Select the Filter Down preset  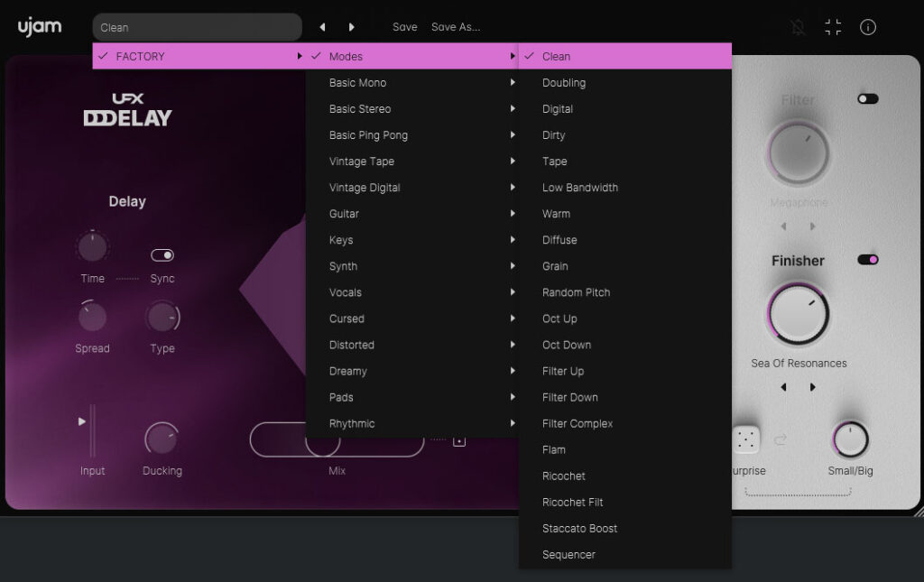pyautogui.click(x=624, y=397)
